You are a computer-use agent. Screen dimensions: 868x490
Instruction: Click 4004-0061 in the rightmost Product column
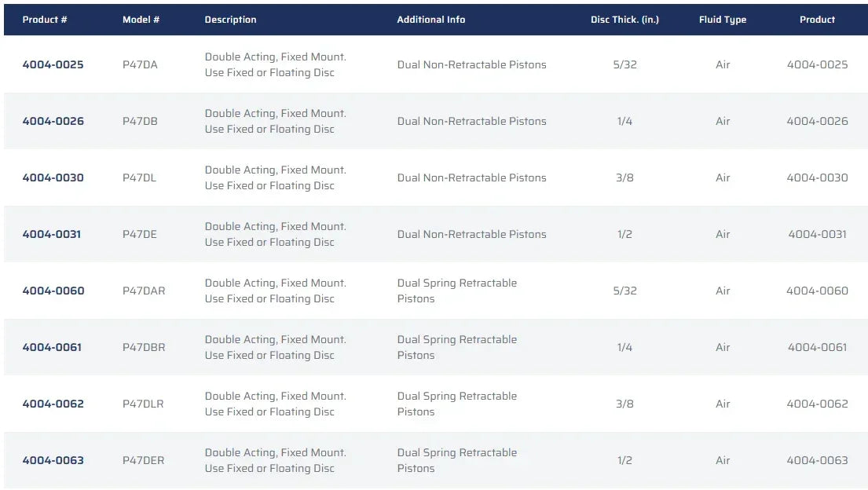coord(817,347)
